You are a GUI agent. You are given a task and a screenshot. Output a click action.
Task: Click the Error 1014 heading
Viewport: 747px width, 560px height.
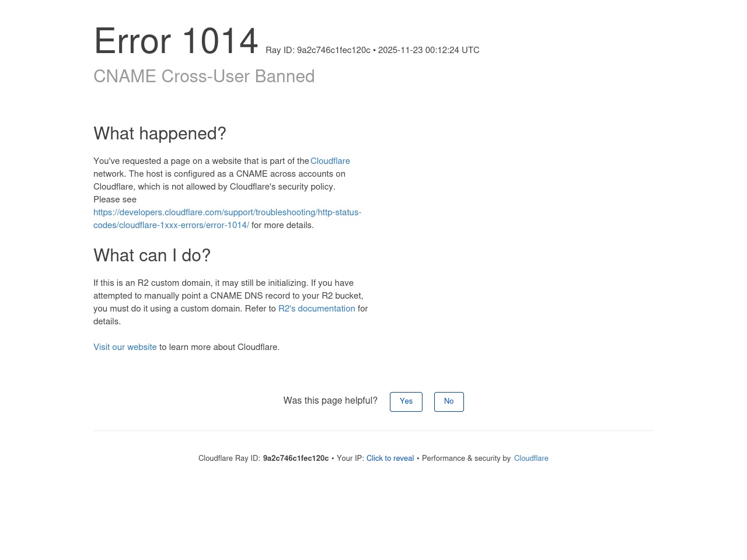pyautogui.click(x=176, y=42)
